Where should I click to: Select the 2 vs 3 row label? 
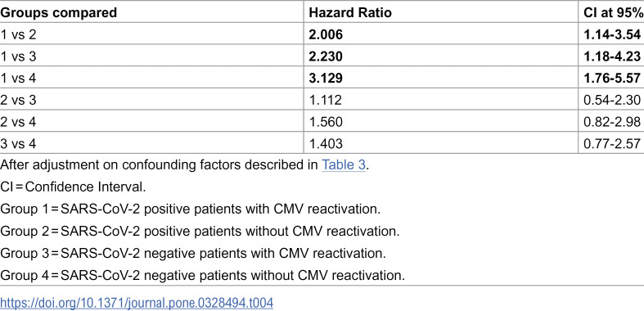(18, 100)
